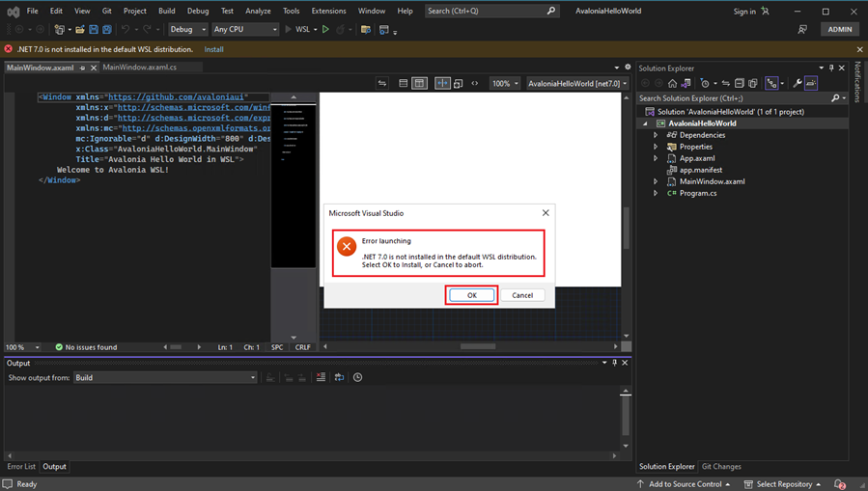The height and width of the screenshot is (491, 868).
Task: Toggle the Solution Explorer nesting view icon
Action: [x=771, y=84]
